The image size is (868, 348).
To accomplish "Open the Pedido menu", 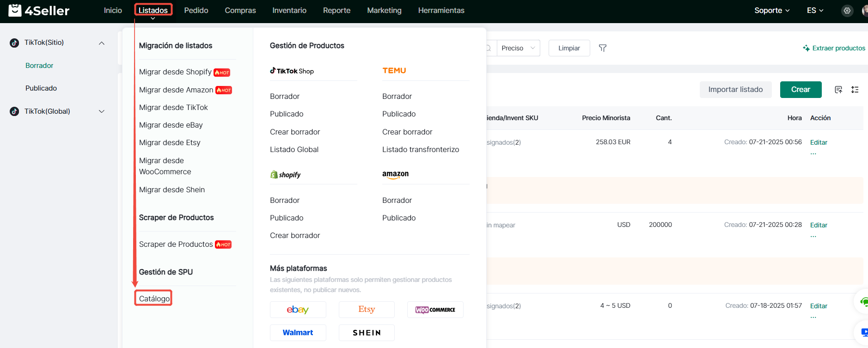I will (x=196, y=10).
